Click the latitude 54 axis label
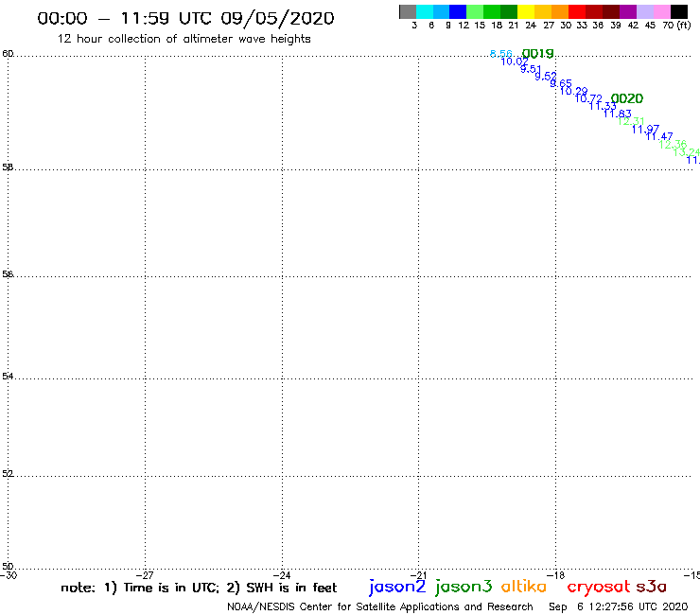700x615 pixels. (8, 376)
